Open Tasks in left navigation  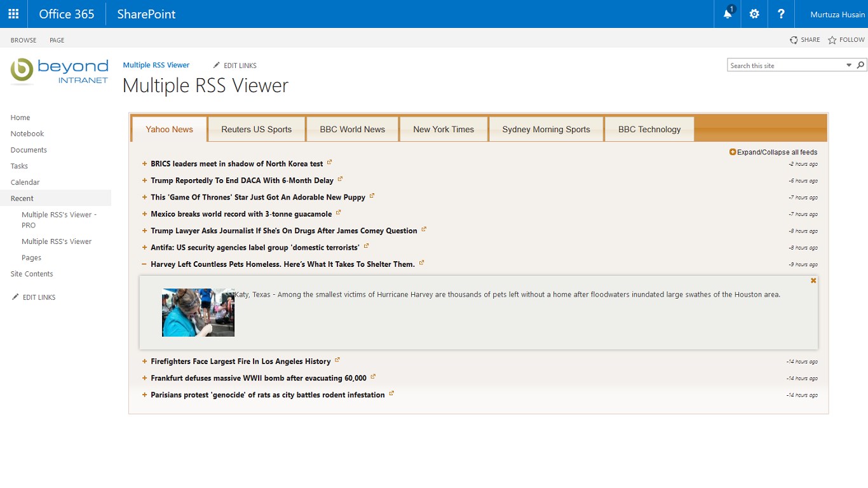(19, 166)
